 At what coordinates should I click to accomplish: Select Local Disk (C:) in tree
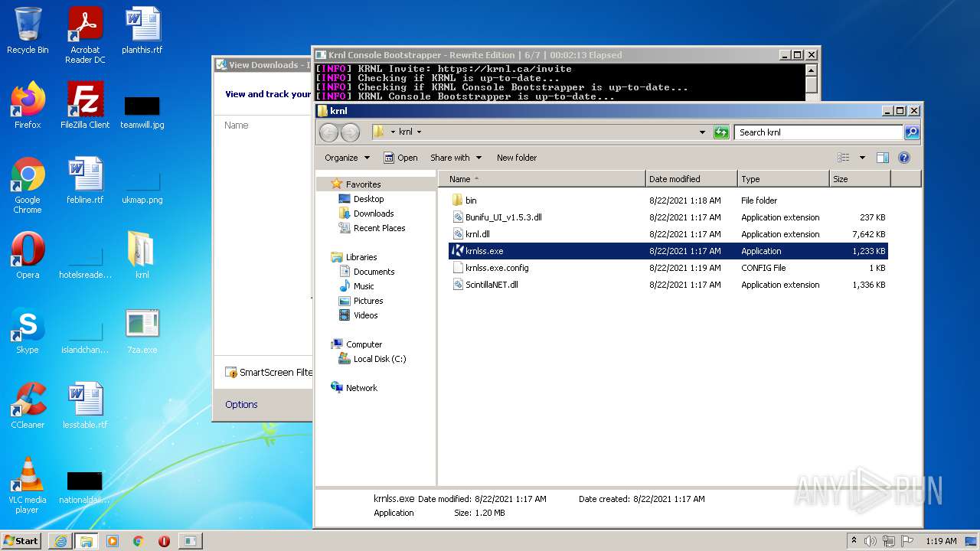pyautogui.click(x=379, y=359)
